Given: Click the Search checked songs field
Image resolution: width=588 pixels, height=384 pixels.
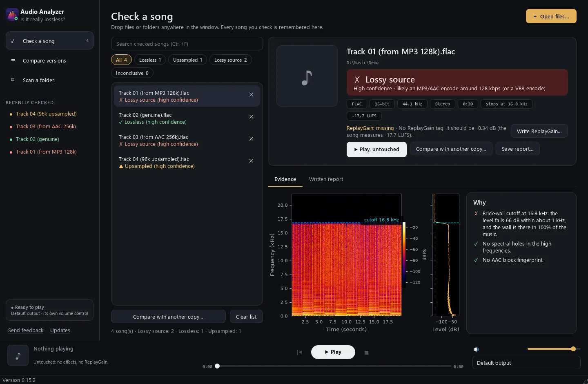Looking at the screenshot, I should click(x=187, y=44).
